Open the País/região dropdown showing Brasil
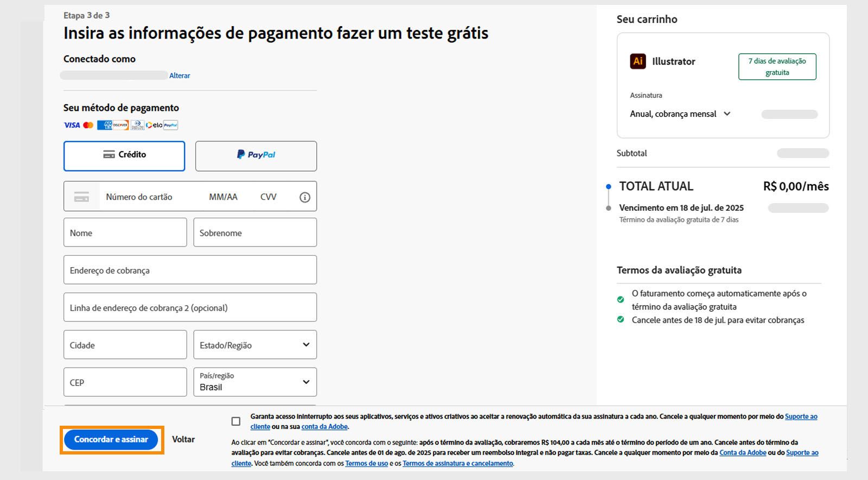This screenshot has height=480, width=868. click(255, 382)
